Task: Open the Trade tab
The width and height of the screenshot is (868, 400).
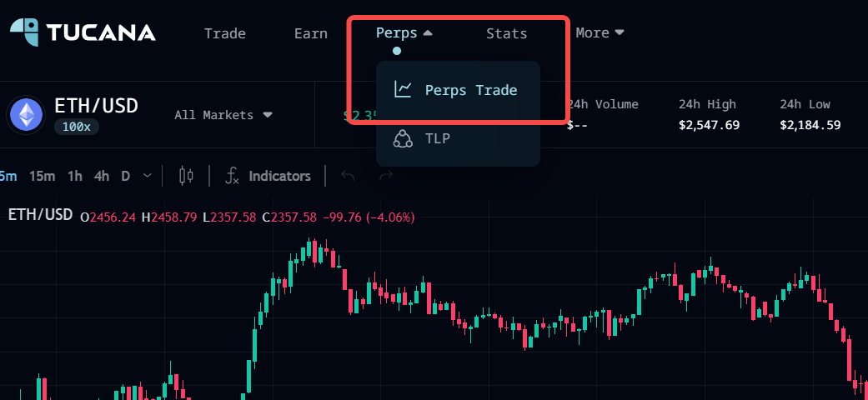Action: click(224, 33)
